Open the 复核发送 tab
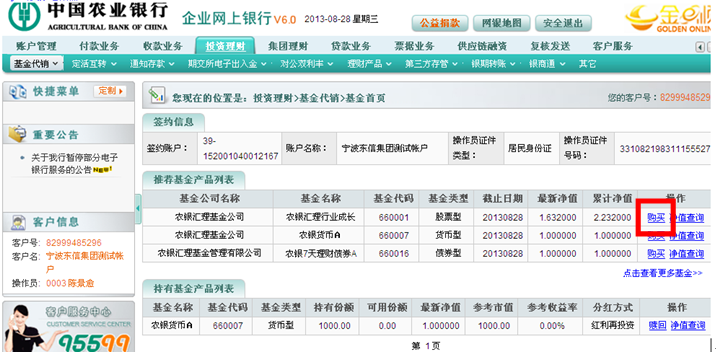The width and height of the screenshot is (716, 364). (550, 46)
